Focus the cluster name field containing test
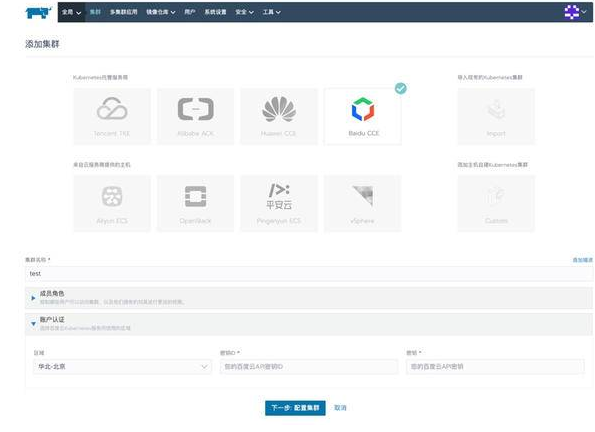The width and height of the screenshot is (595, 432). tap(309, 274)
